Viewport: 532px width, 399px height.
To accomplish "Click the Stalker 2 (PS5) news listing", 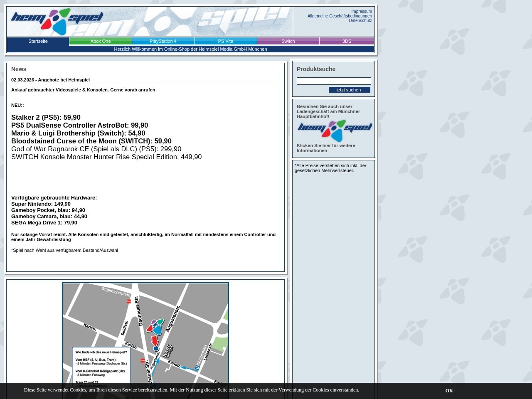I will (x=46, y=118).
